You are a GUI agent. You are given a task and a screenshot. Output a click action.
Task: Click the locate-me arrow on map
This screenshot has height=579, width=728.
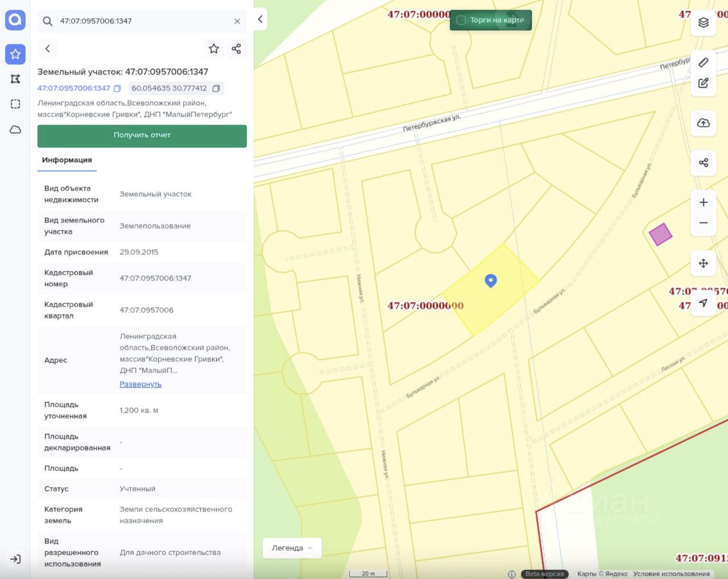[704, 303]
